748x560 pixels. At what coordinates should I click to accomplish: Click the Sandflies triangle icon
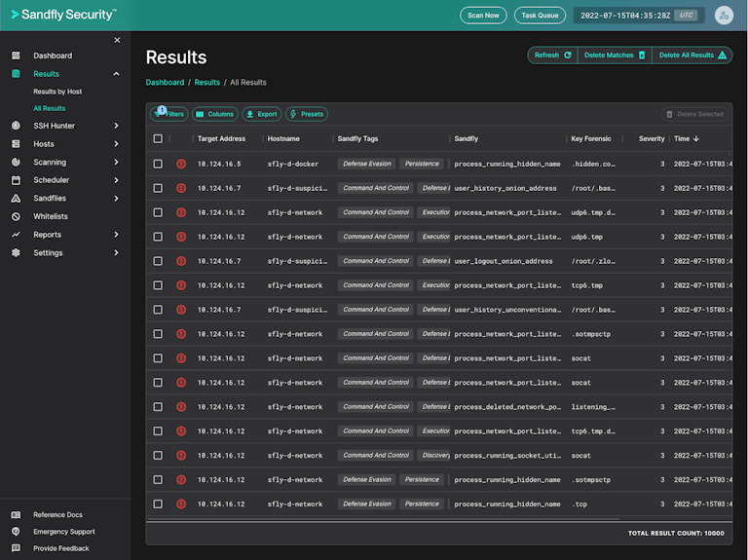[x=16, y=198]
